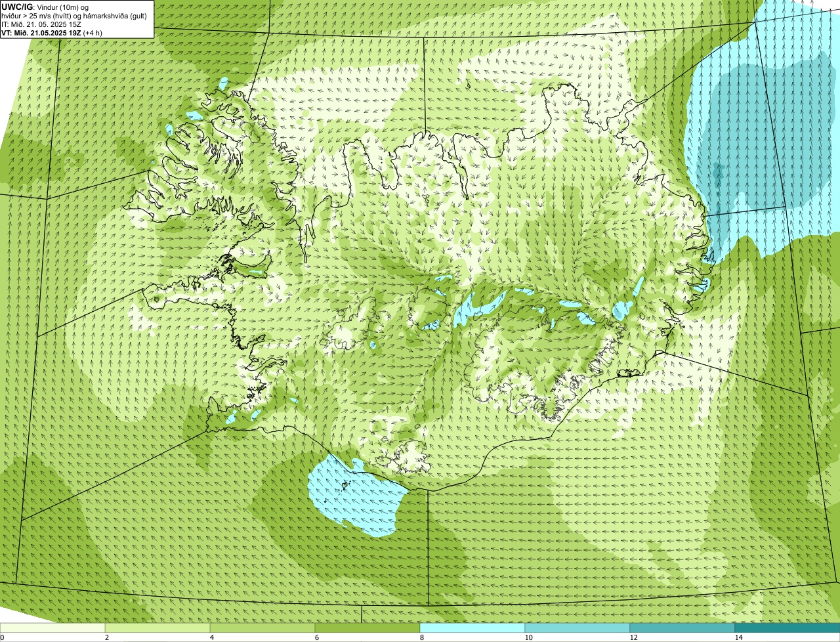This screenshot has width=840, height=642.
Task: Select the 6–8 dark green color bar segment
Action: coord(367,628)
